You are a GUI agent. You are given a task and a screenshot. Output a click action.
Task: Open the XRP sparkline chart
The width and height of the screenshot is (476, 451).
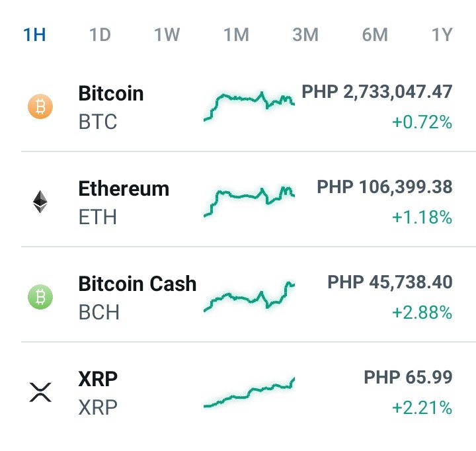(249, 392)
